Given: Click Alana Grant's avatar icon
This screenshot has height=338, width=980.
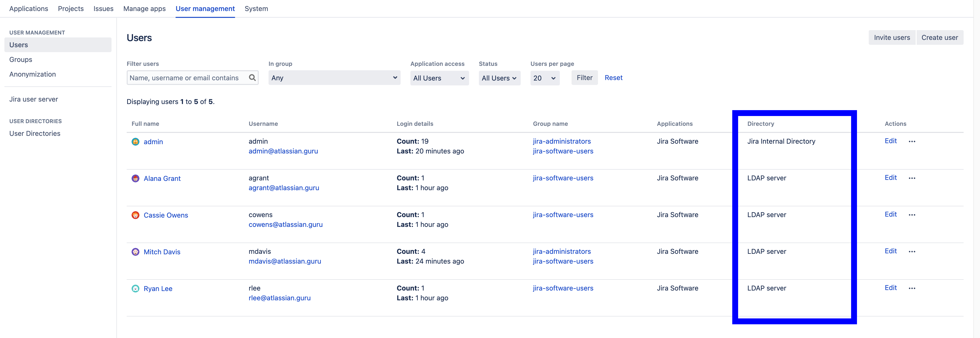Looking at the screenshot, I should point(135,178).
